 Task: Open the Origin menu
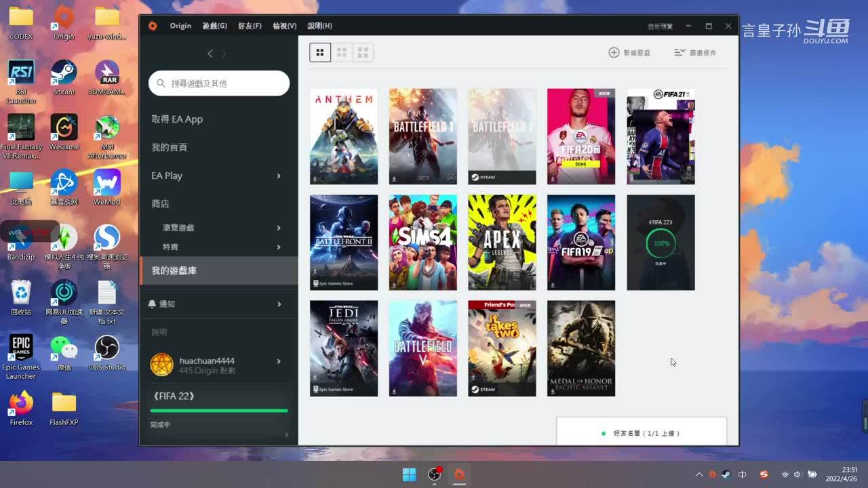[180, 26]
